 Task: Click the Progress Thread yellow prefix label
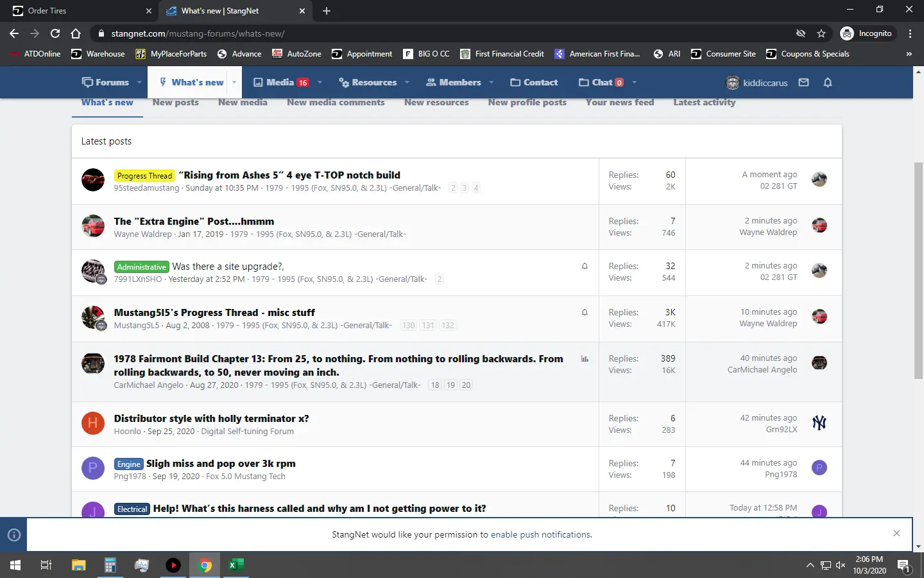click(144, 175)
